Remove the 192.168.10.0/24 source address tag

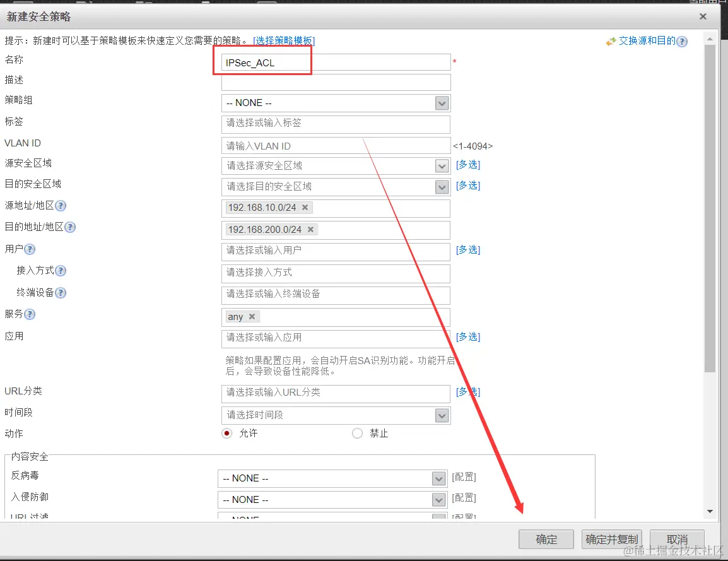pos(305,208)
